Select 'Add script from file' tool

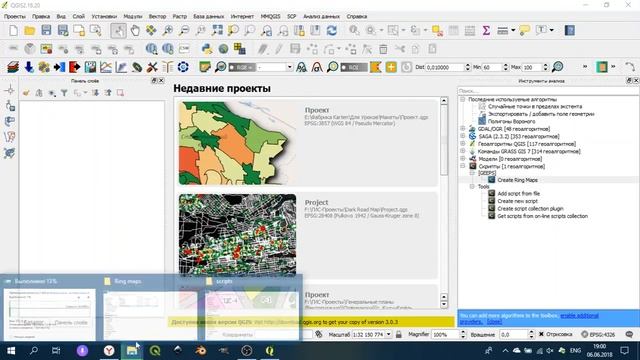click(x=518, y=194)
